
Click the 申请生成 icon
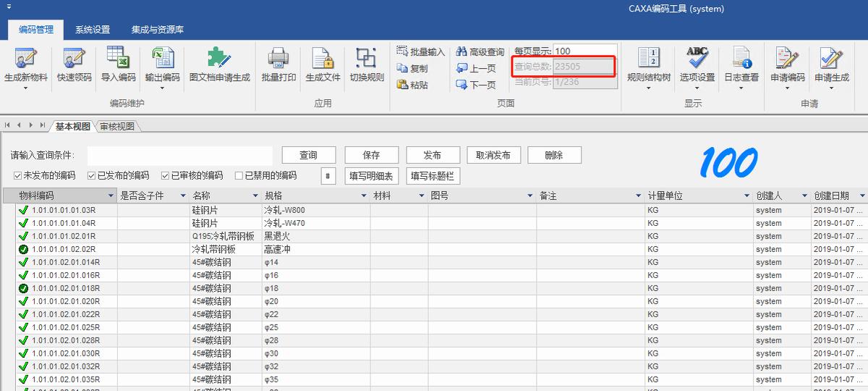tap(832, 58)
